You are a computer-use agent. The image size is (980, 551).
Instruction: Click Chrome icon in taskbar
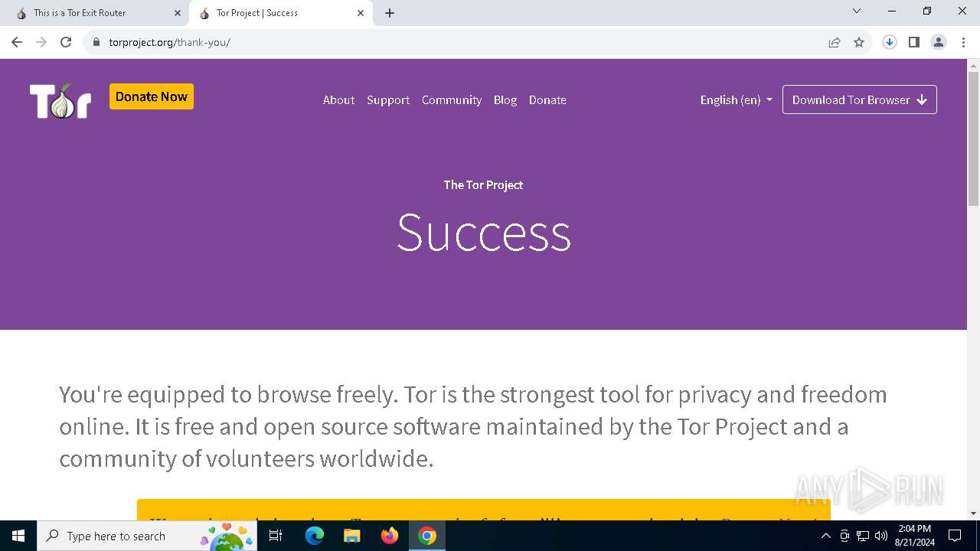click(x=427, y=536)
